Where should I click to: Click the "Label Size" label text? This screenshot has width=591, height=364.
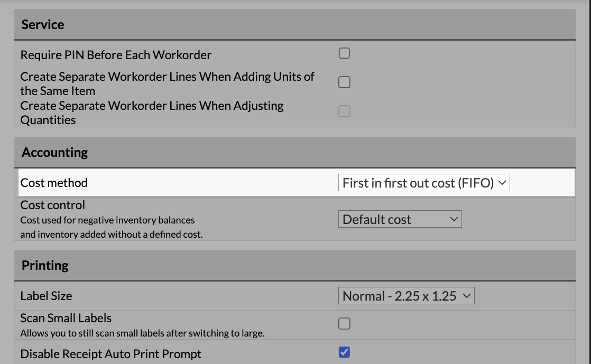[x=46, y=296]
